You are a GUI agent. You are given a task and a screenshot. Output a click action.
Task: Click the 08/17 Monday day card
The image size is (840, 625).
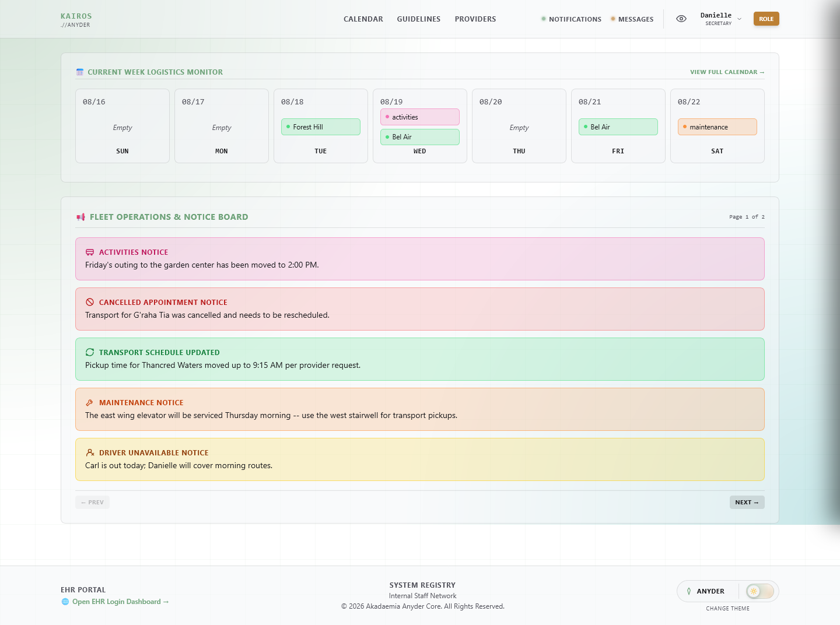[222, 126]
